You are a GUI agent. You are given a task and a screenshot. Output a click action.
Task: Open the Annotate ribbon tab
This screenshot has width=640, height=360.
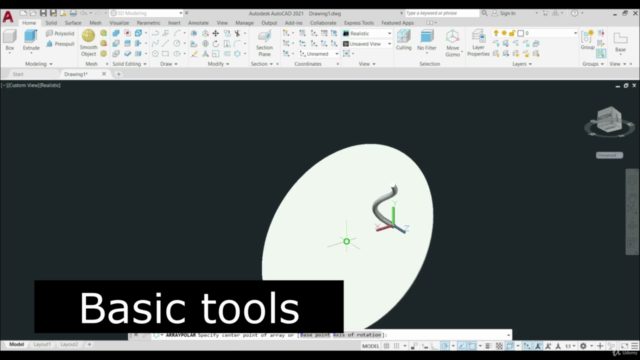198,23
